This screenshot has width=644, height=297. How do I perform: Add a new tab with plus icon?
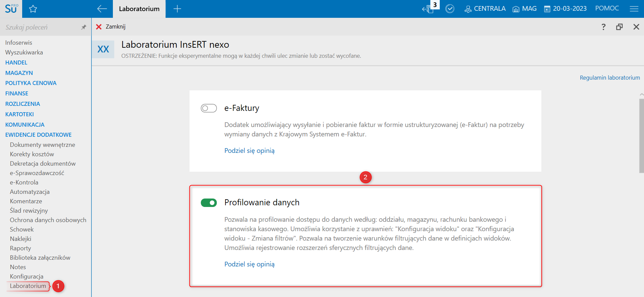pyautogui.click(x=177, y=9)
